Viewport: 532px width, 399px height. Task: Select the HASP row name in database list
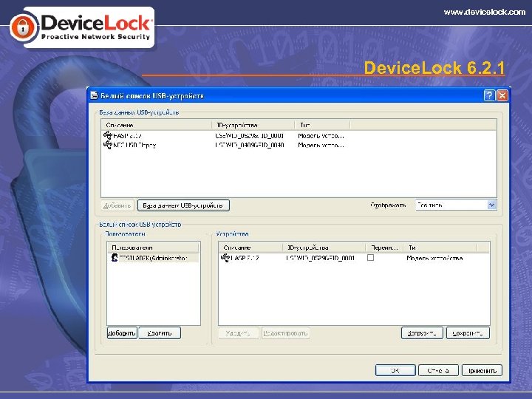pyautogui.click(x=127, y=136)
